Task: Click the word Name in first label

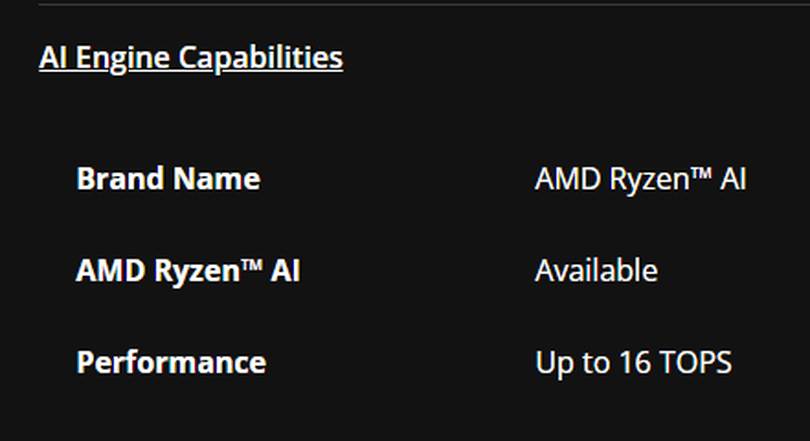Action: 217,179
